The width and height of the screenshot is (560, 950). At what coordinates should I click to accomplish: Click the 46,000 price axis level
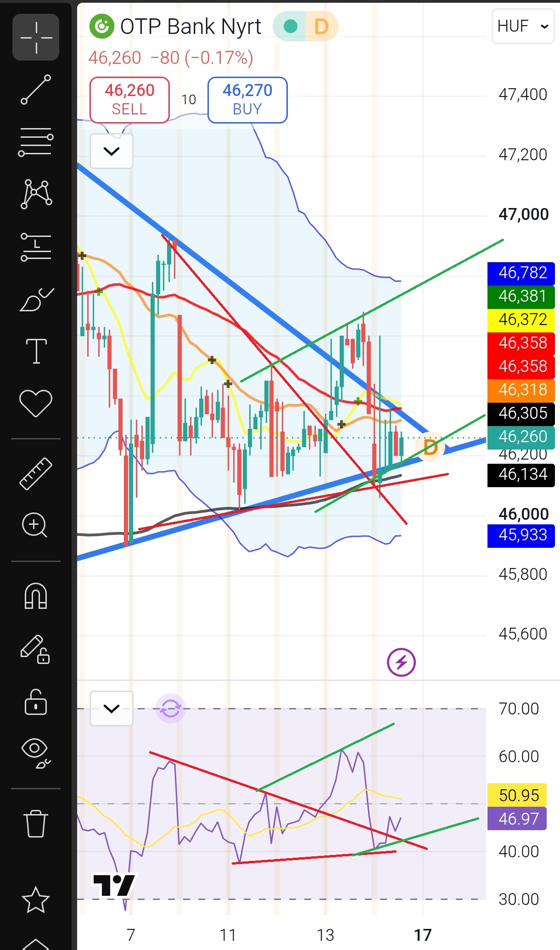click(523, 514)
